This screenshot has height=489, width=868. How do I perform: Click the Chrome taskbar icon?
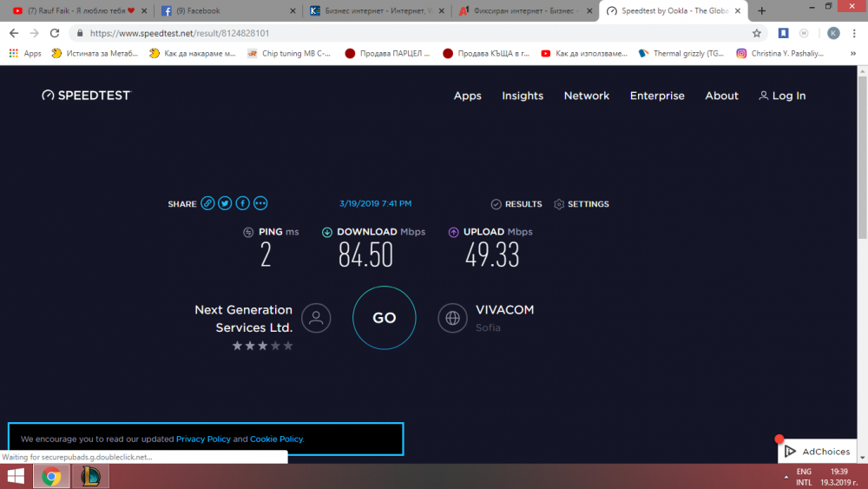tap(51, 476)
